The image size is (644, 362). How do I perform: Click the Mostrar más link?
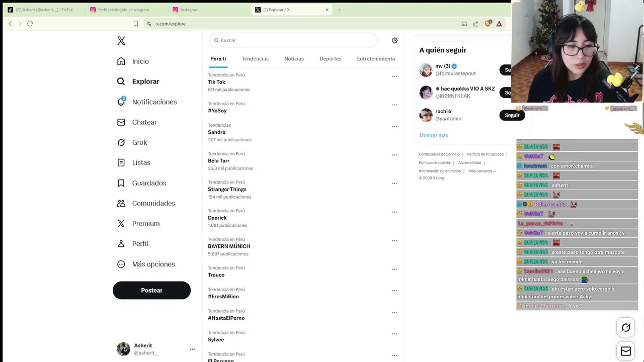click(x=434, y=135)
